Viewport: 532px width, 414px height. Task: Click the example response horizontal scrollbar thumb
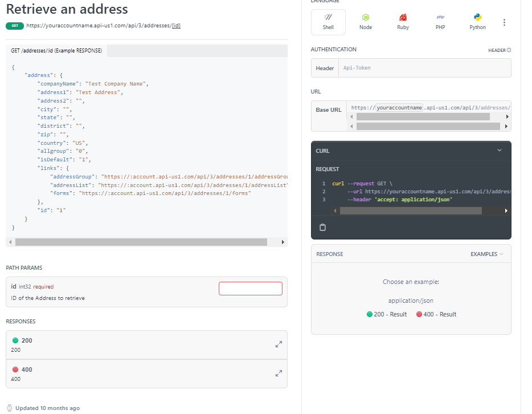[x=141, y=242]
